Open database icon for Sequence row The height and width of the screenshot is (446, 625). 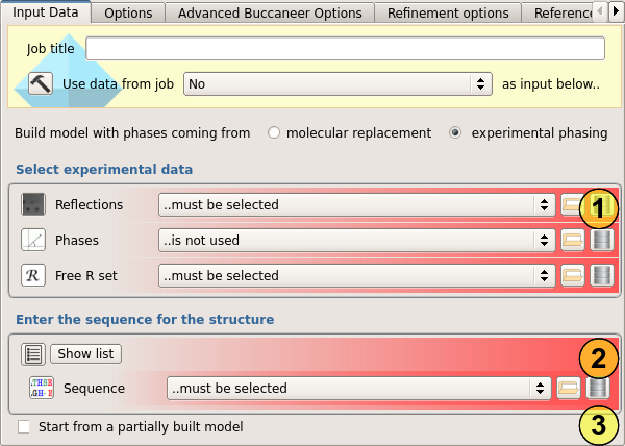pyautogui.click(x=597, y=388)
